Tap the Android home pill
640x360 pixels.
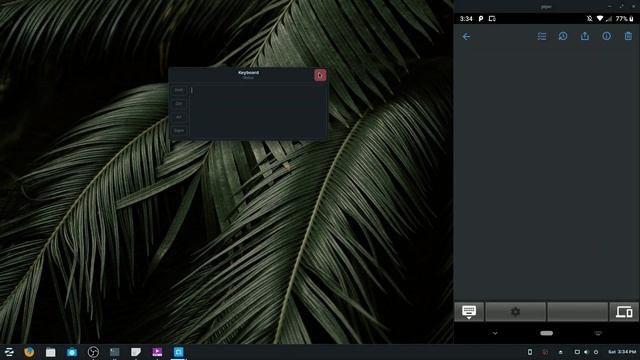547,333
